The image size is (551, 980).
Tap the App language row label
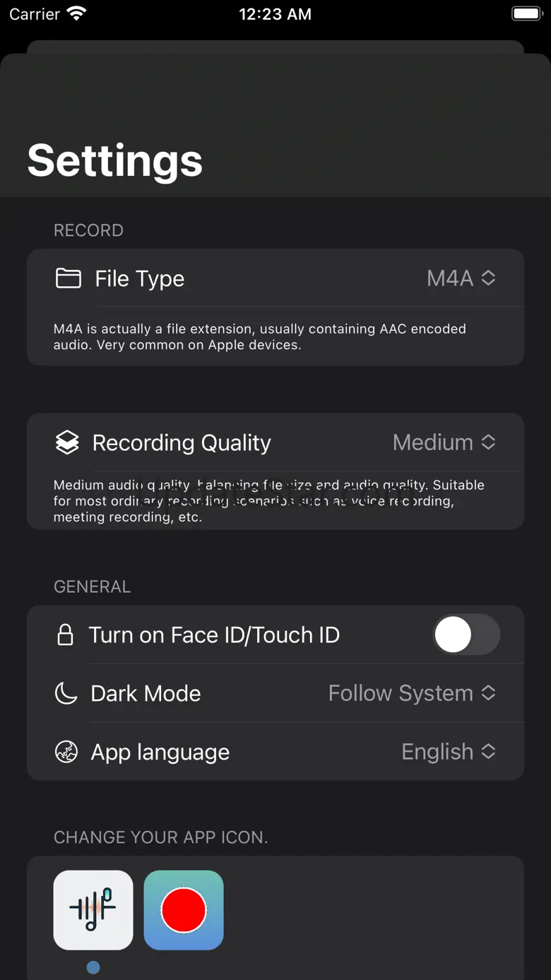point(160,752)
